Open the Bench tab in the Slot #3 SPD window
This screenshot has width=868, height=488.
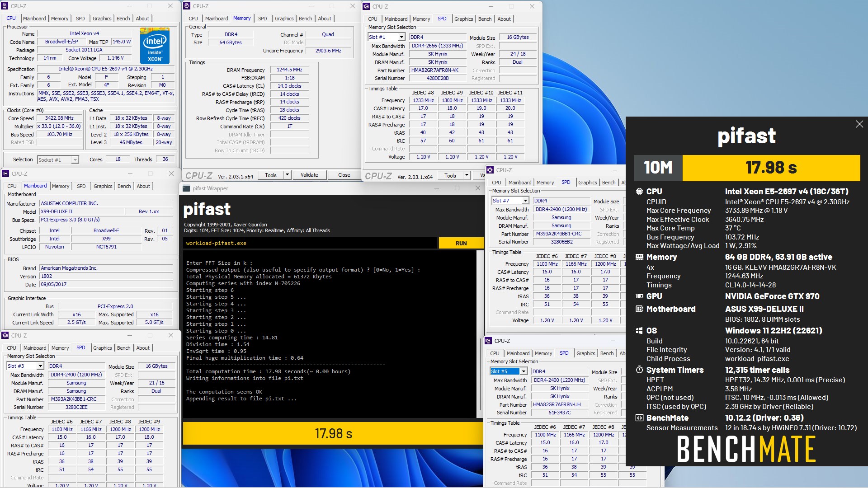pos(124,348)
